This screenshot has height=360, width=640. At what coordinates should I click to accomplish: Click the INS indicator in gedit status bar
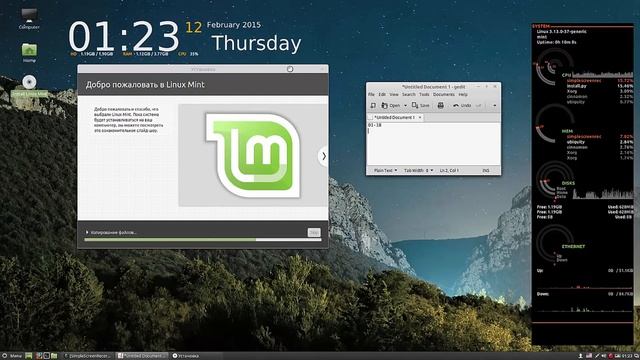tap(486, 170)
